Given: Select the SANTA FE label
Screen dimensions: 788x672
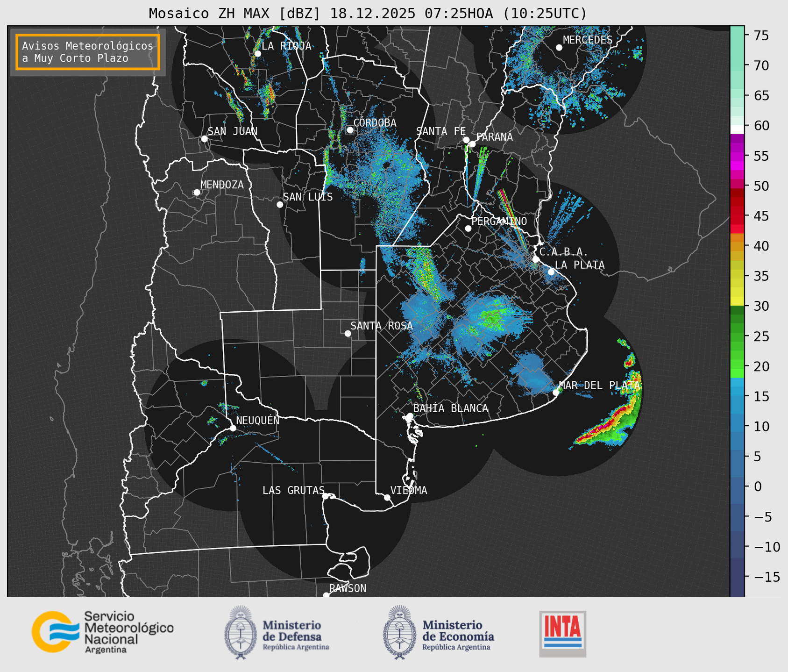Looking at the screenshot, I should click(x=441, y=131).
